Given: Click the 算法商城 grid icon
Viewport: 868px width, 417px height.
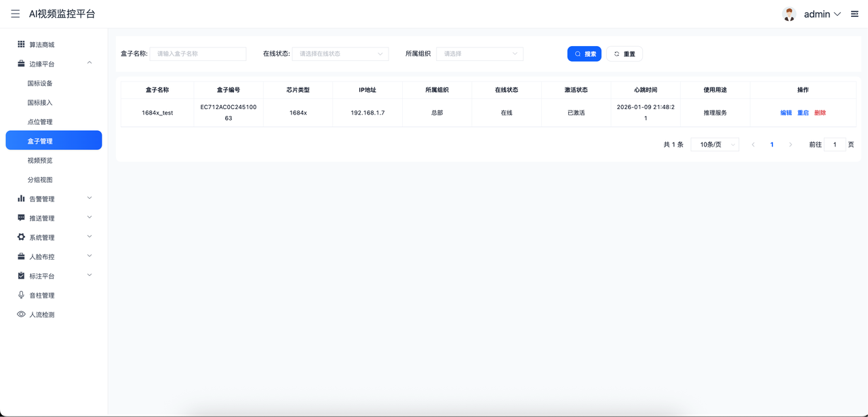Looking at the screenshot, I should pyautogui.click(x=21, y=44).
